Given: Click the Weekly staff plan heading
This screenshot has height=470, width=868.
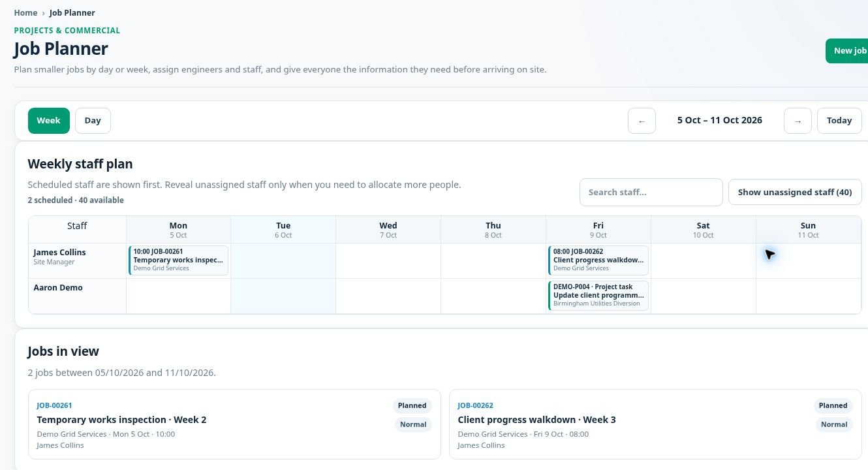Looking at the screenshot, I should click(x=80, y=164).
